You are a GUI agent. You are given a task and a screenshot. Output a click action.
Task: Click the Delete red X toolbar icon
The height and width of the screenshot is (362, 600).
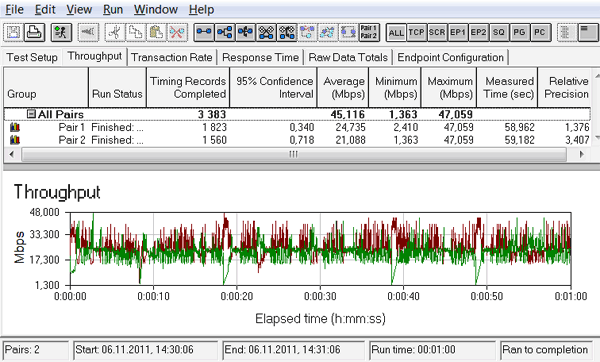177,33
